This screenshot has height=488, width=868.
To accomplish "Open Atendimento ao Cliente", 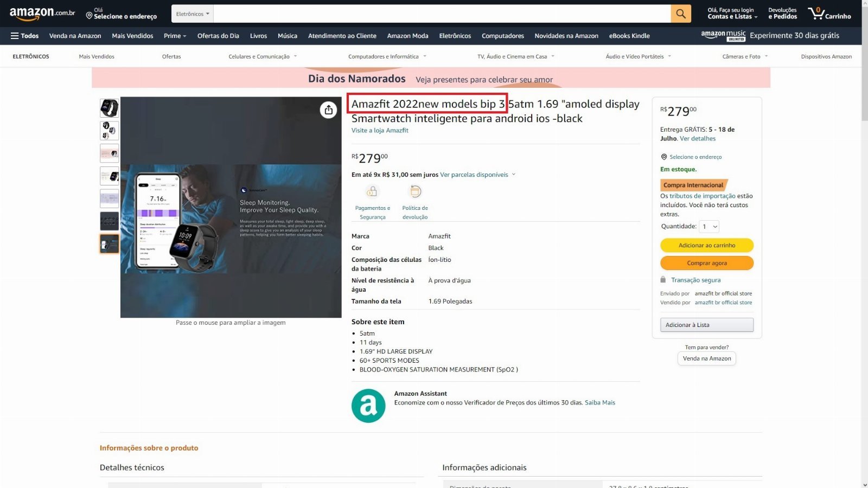I will (x=342, y=36).
